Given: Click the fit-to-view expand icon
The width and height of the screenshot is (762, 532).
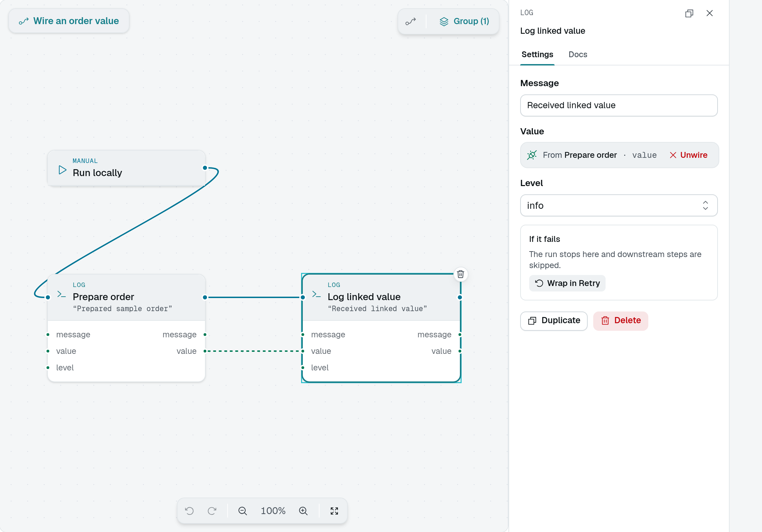Looking at the screenshot, I should pos(334,511).
